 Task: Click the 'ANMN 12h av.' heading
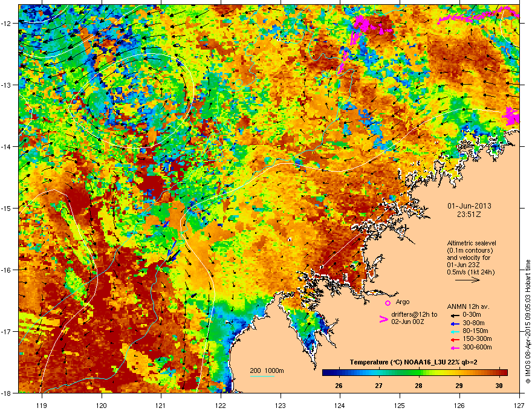tap(468, 307)
